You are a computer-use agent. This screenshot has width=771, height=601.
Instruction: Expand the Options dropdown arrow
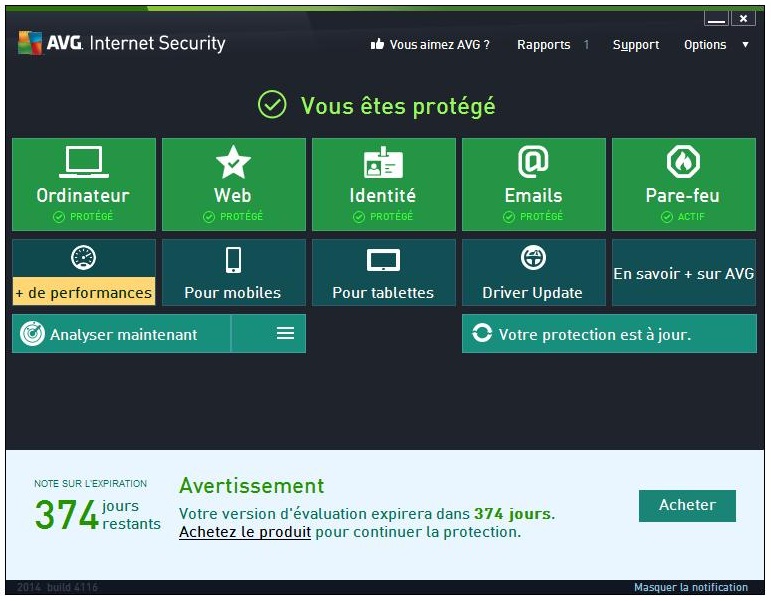click(x=745, y=45)
